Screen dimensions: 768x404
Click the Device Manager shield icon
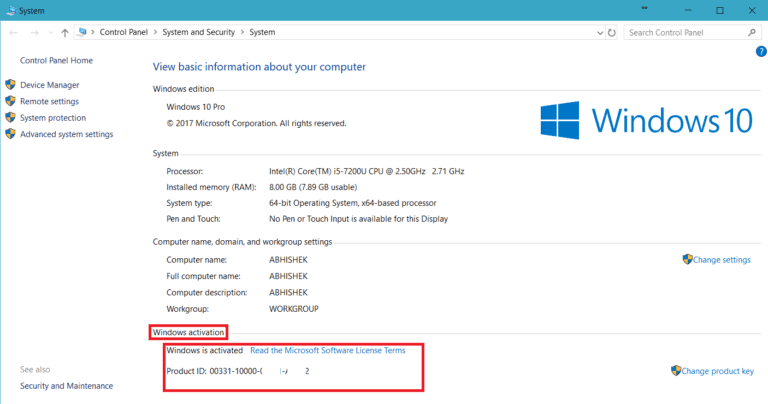[10, 85]
